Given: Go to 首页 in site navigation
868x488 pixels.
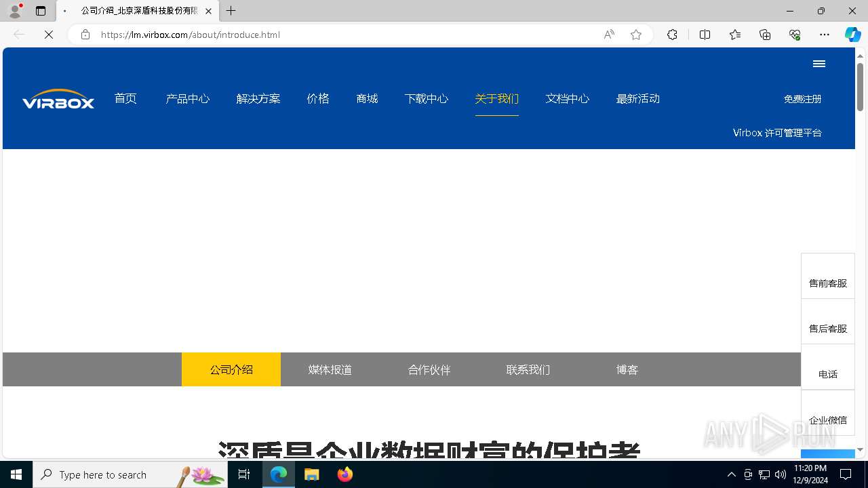Looking at the screenshot, I should pyautogui.click(x=125, y=99).
